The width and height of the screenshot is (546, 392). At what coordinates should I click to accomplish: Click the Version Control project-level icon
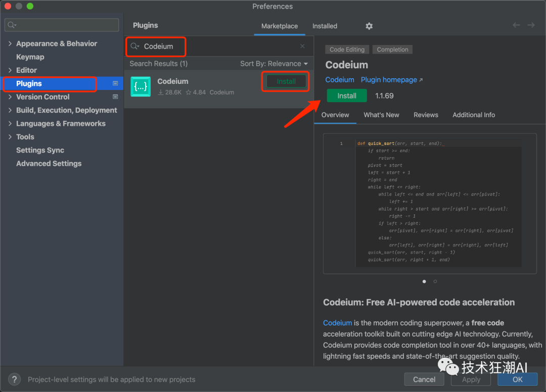(115, 97)
